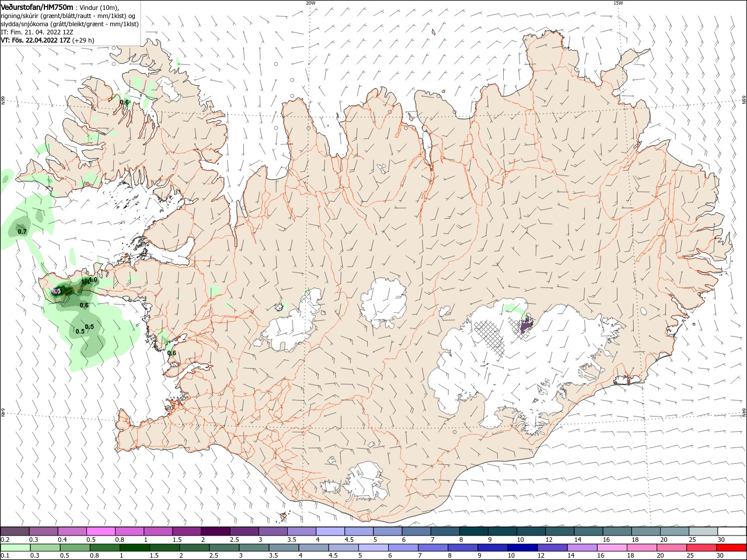Click the 20W longitude label
Viewport: 747px width, 560px height.
click(310, 3)
